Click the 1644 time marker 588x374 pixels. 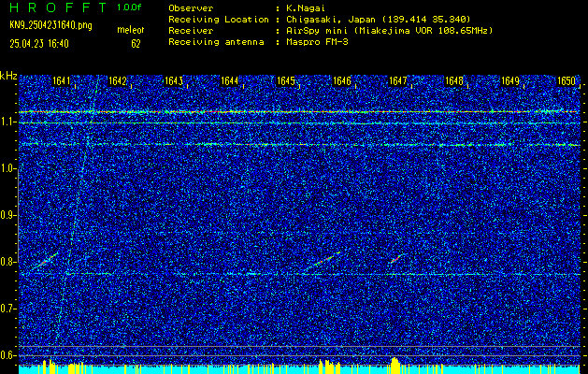230,81
